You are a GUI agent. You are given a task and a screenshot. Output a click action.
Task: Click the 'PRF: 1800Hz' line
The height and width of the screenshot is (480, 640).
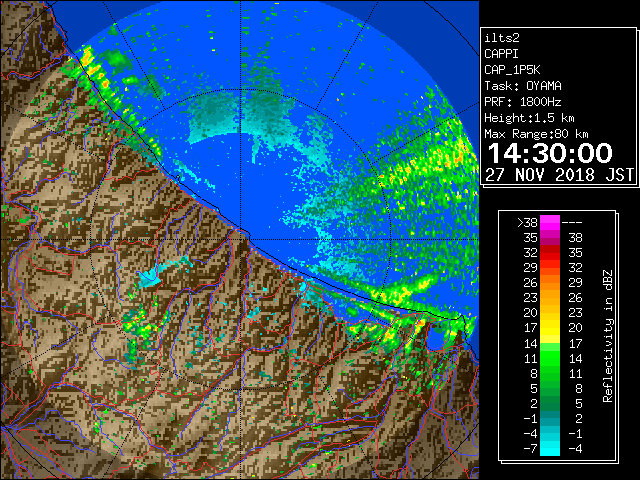(x=523, y=102)
